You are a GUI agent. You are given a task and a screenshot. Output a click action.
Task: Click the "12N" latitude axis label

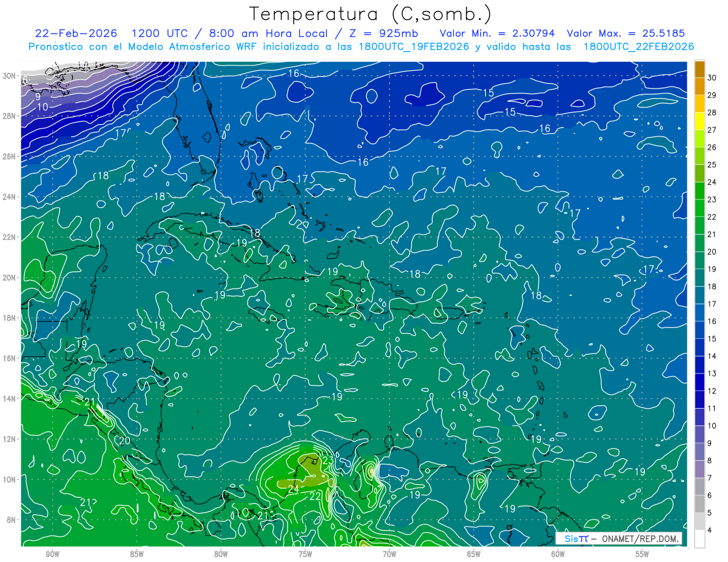tap(9, 439)
